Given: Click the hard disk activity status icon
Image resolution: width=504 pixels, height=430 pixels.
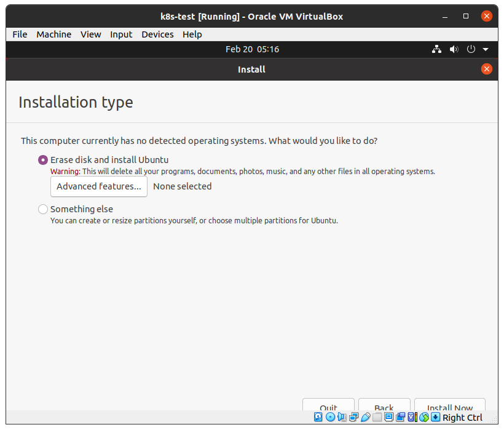Looking at the screenshot, I should (318, 417).
